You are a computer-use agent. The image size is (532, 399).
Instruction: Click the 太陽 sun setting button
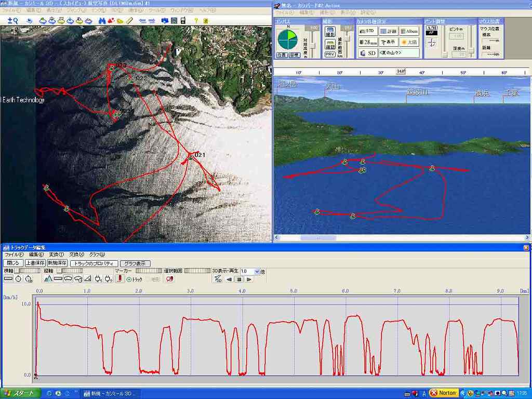pos(409,42)
